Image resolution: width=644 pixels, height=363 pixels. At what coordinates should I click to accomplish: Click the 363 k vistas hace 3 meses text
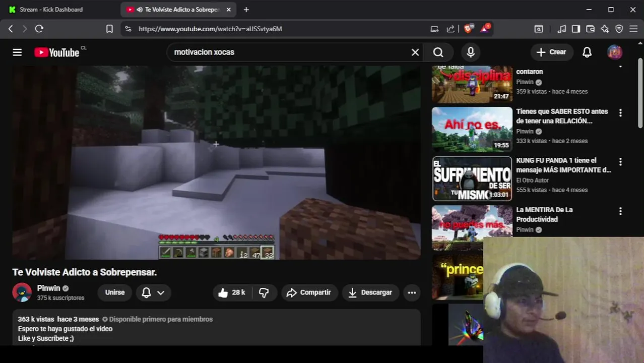tap(58, 319)
